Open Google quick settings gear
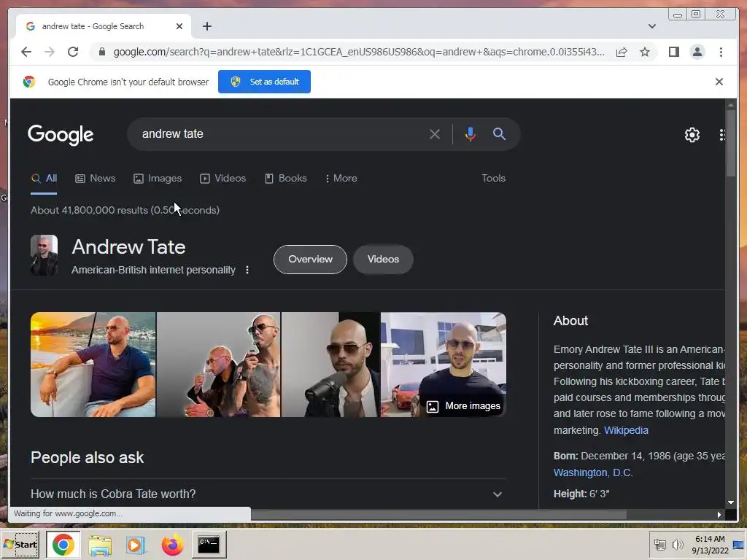Screen dimensions: 747x560 pyautogui.click(x=692, y=135)
